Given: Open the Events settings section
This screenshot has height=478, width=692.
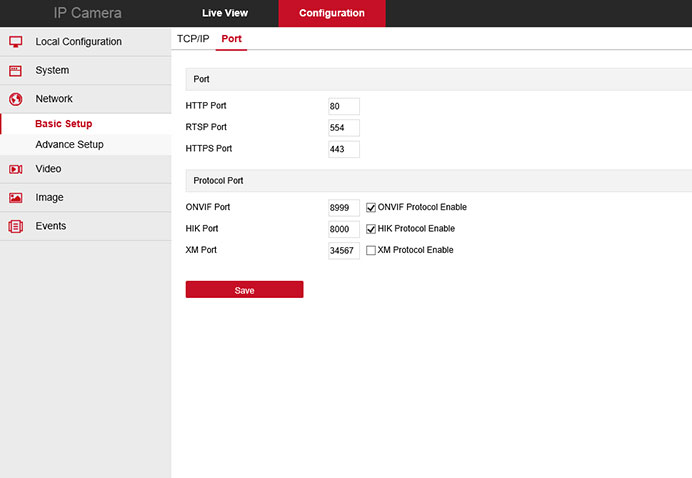Looking at the screenshot, I should [x=86, y=226].
